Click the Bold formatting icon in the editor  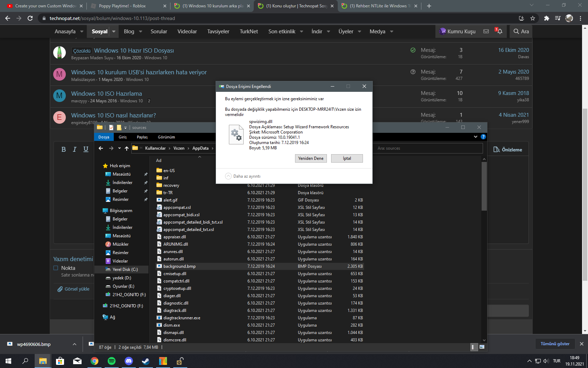(63, 149)
